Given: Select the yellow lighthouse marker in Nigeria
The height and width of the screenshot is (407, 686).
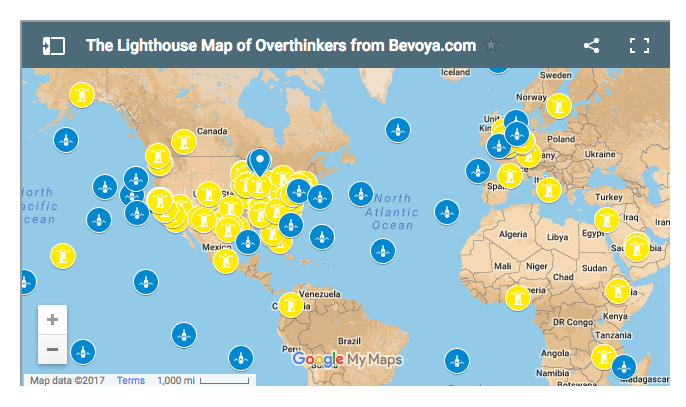Looking at the screenshot, I should coord(517,297).
